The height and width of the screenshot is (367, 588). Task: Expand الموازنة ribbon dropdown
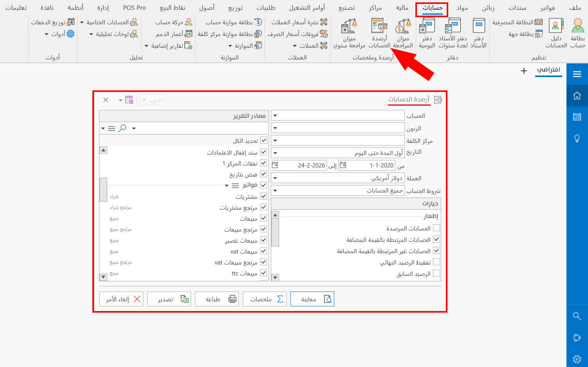(230, 46)
